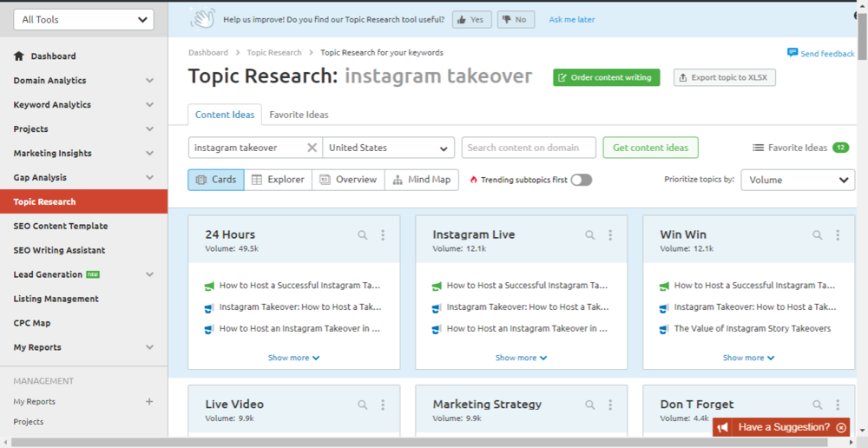
Task: Open the All Tools dropdown
Action: pos(83,19)
